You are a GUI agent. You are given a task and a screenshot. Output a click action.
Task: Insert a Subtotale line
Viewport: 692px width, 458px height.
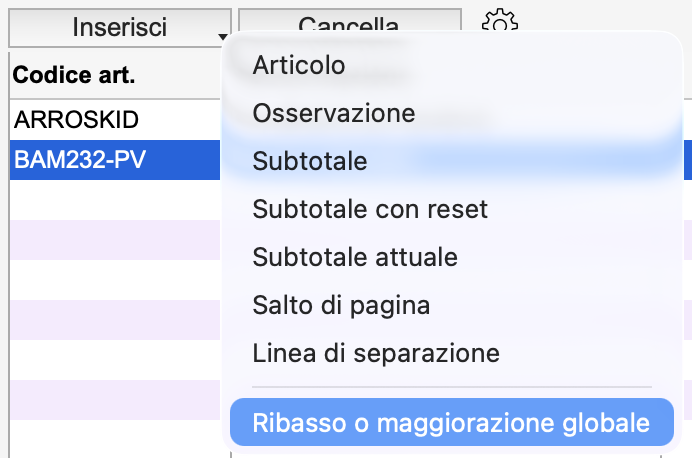point(310,161)
